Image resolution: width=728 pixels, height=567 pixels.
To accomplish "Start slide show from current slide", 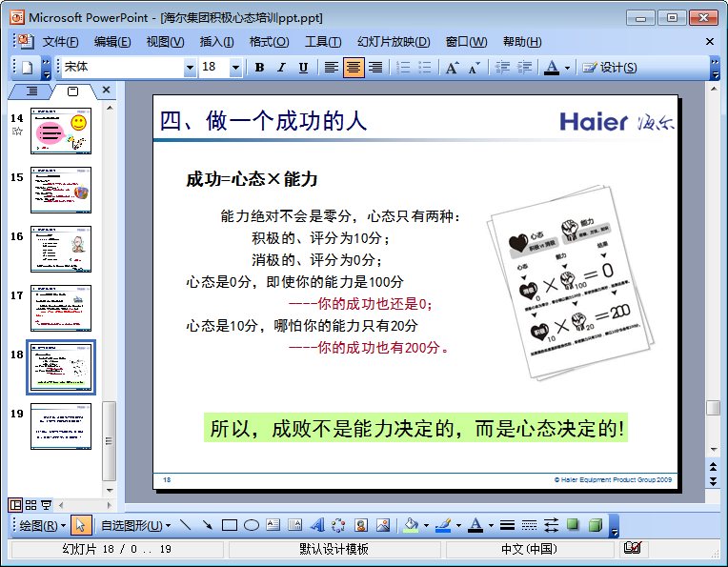I will (47, 505).
